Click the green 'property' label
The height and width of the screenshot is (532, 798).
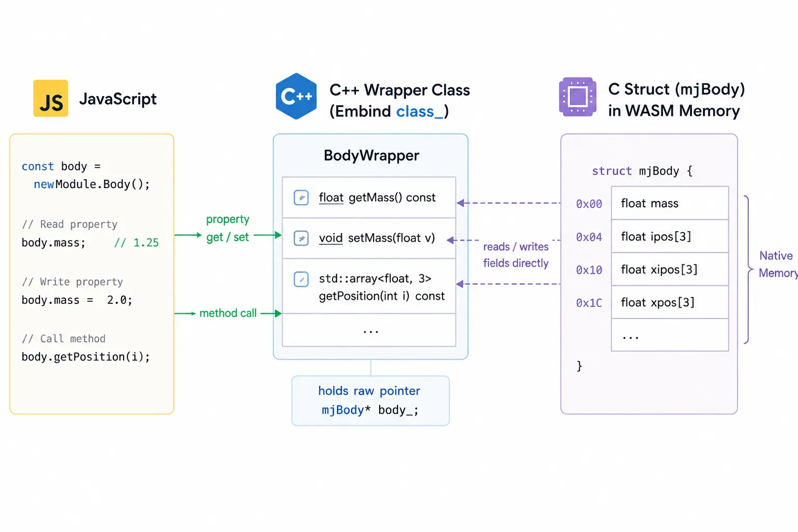[x=228, y=219]
